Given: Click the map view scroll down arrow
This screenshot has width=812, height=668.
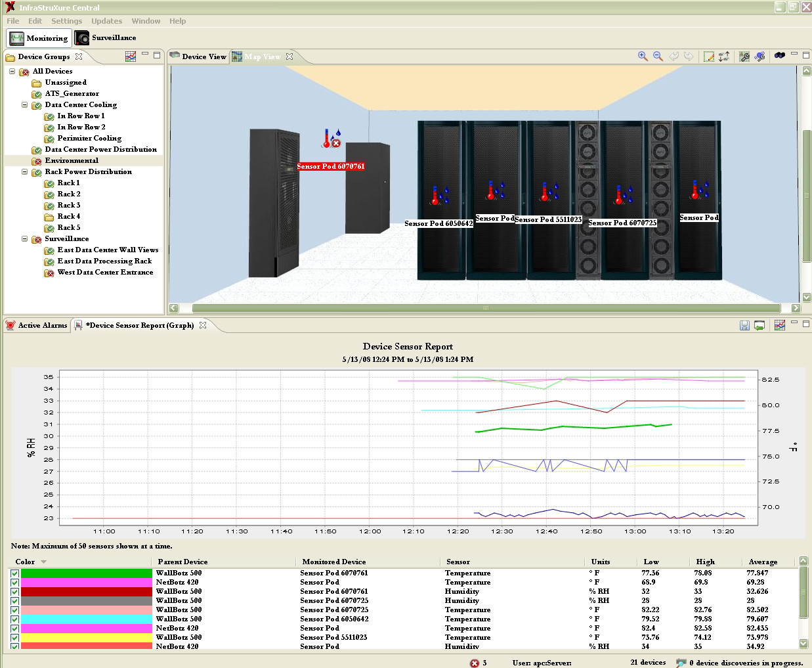Looking at the screenshot, I should (807, 298).
